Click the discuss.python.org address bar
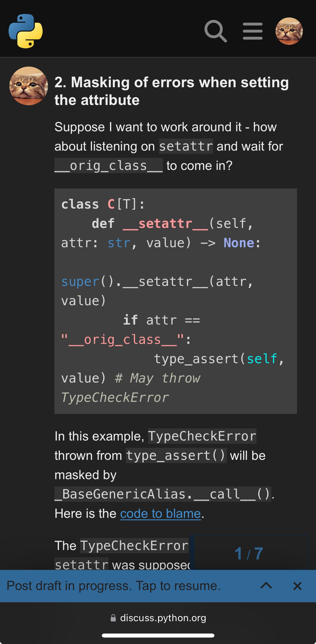The image size is (316, 644). 163,618
